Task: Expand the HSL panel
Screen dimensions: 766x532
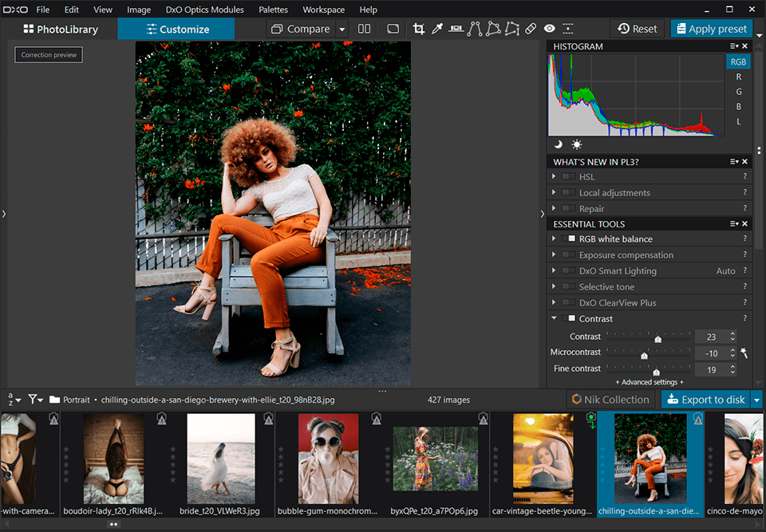Action: pyautogui.click(x=554, y=176)
